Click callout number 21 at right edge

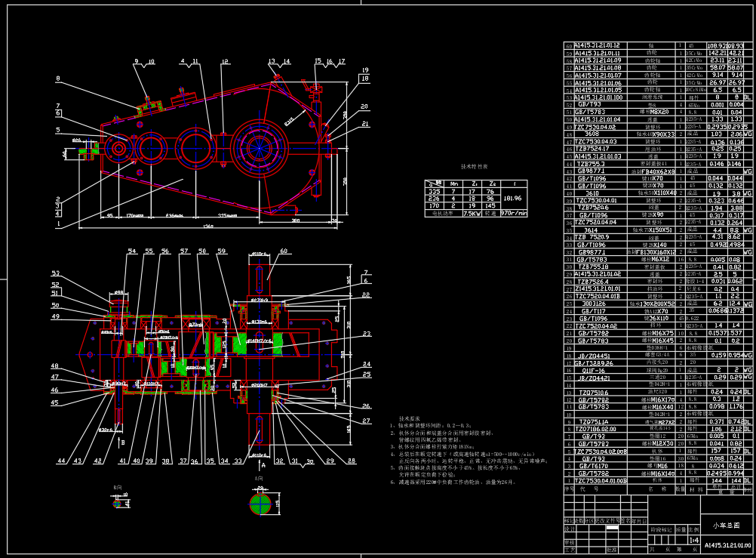[x=364, y=124]
